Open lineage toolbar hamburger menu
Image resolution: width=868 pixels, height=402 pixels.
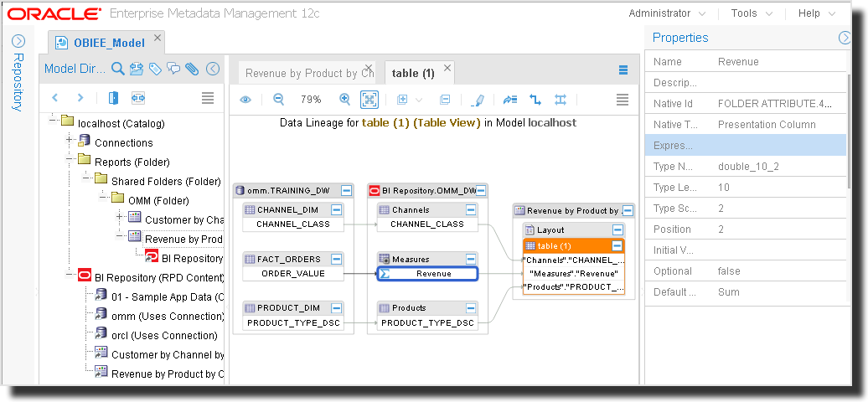[x=623, y=100]
